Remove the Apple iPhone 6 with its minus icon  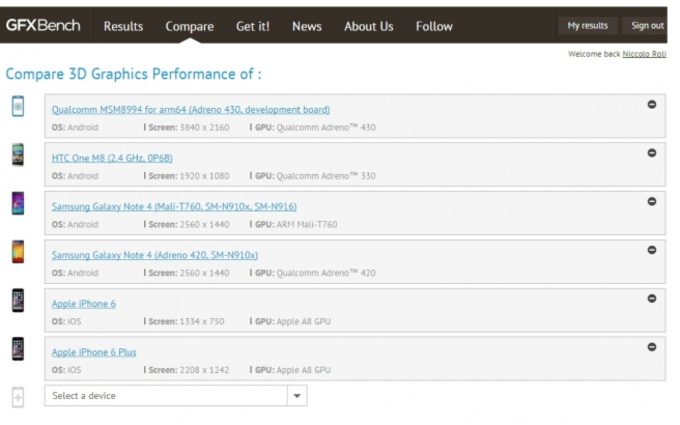point(651,299)
